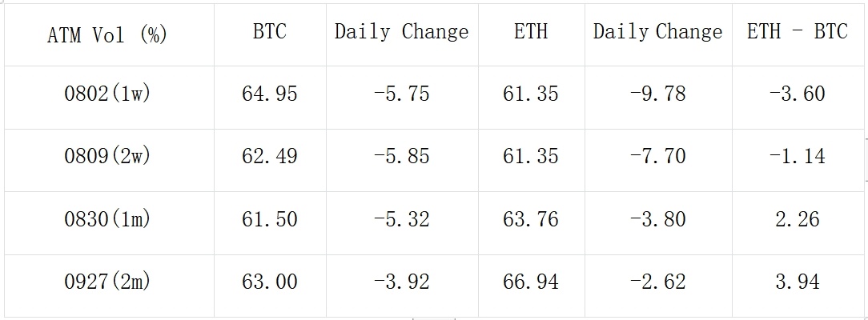Click the 0927(2m) row label
This screenshot has height=320, width=868.
tap(107, 282)
